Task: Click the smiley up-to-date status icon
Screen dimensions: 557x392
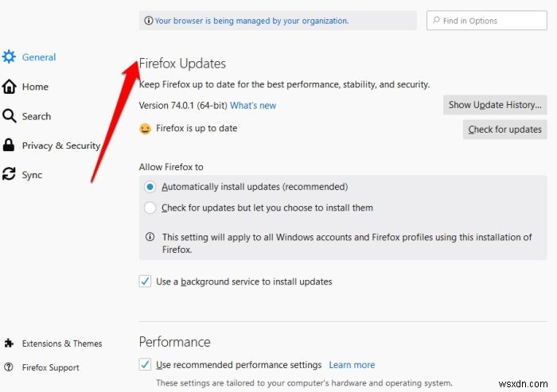Action: [x=145, y=129]
